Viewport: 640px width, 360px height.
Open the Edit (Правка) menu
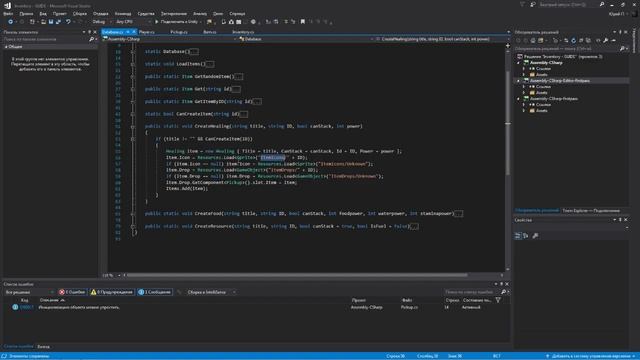click(26, 13)
